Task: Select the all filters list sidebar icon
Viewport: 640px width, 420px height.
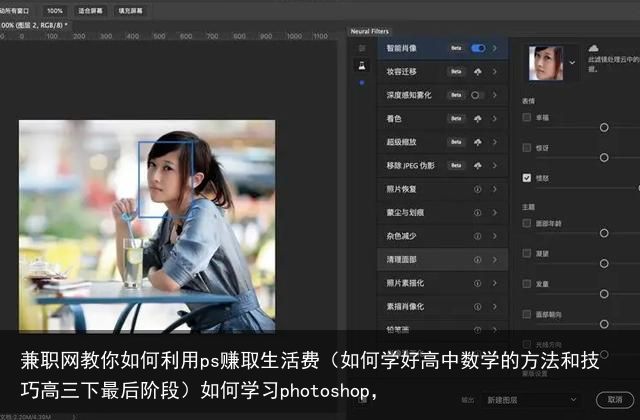Action: click(x=362, y=48)
